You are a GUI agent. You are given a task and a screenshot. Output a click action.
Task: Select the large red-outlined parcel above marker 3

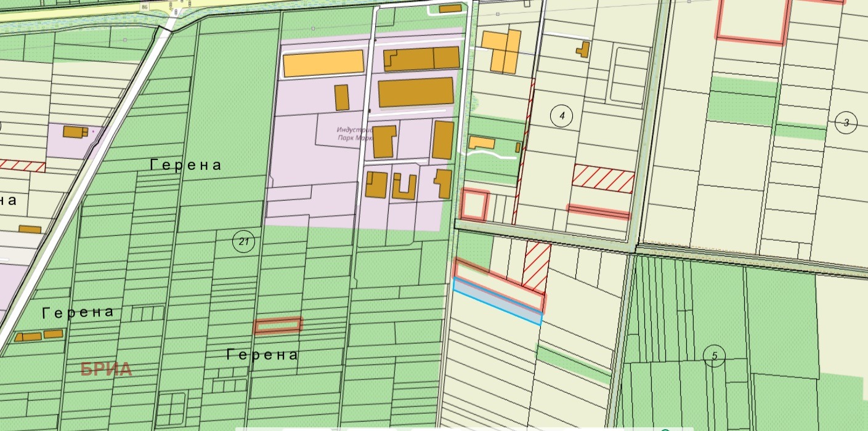tap(752, 21)
